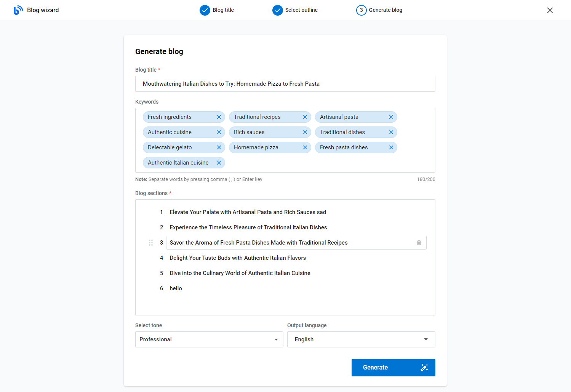
Task: Remove the Traditional recipes keyword tag
Action: tap(305, 117)
